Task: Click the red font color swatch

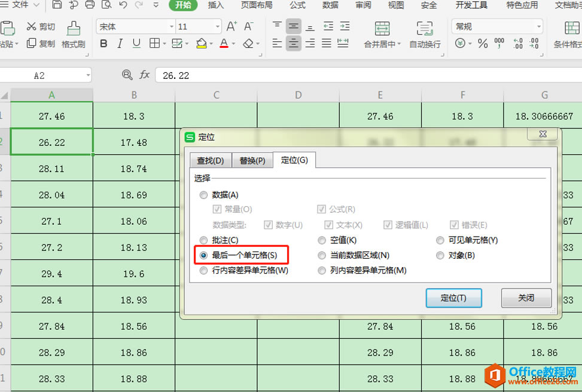Action: [x=224, y=44]
